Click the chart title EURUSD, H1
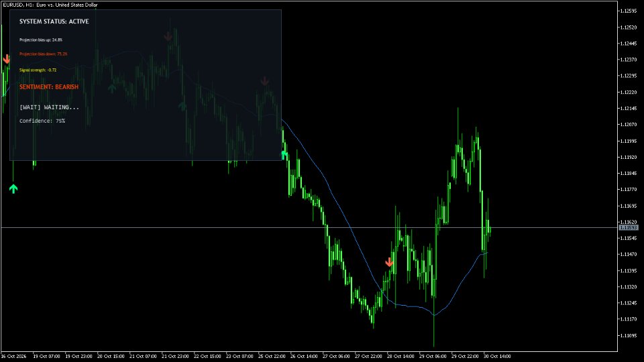Image resolution: width=644 pixels, height=362 pixels. pos(50,5)
